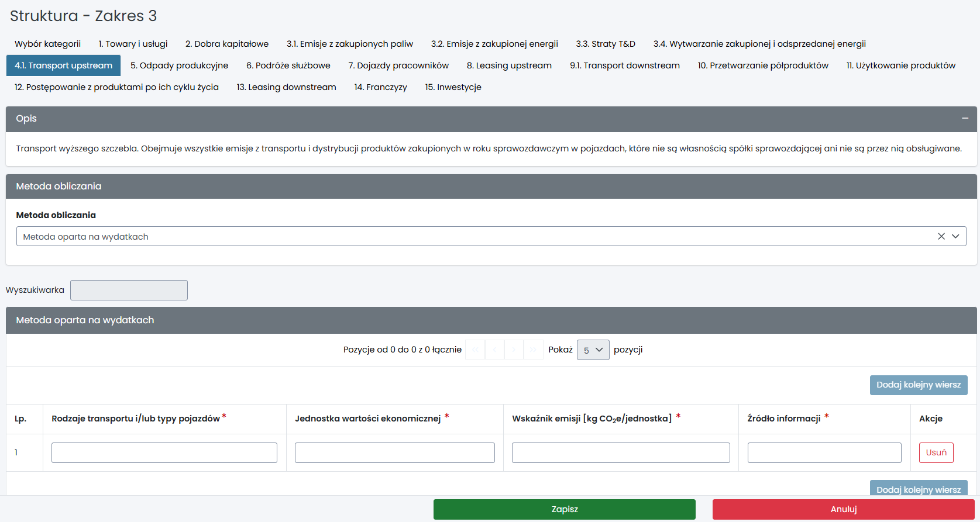The height and width of the screenshot is (522, 980).
Task: Delete row 1 with Usuń button
Action: click(x=936, y=452)
